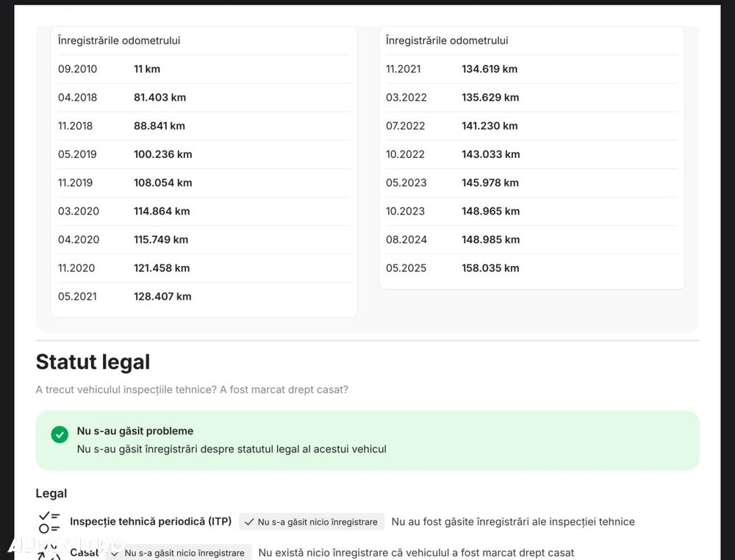Click the checkmark inside the Casat status badge
The height and width of the screenshot is (560, 735).
[115, 553]
